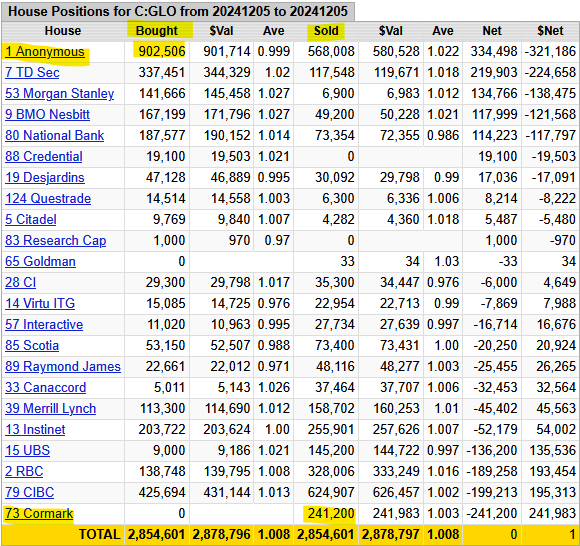Open the 15 UBS link
This screenshot has width=580, height=546.
click(x=27, y=451)
